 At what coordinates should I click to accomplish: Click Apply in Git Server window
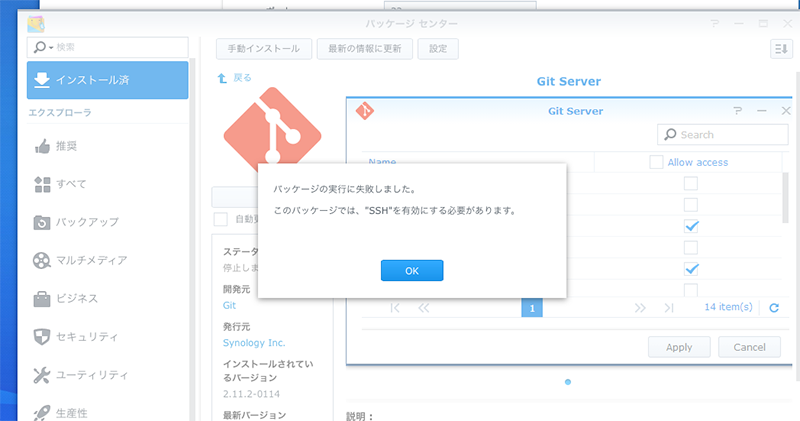tap(679, 347)
